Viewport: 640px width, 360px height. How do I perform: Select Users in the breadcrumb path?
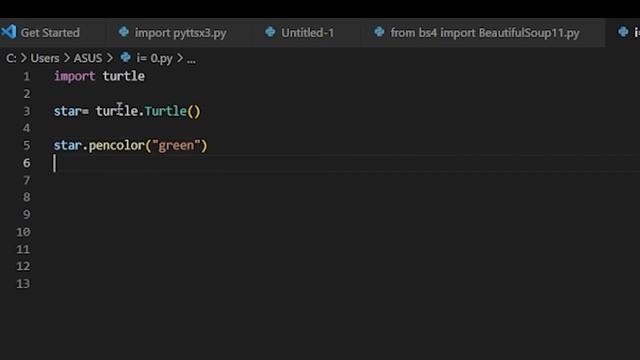(x=45, y=58)
